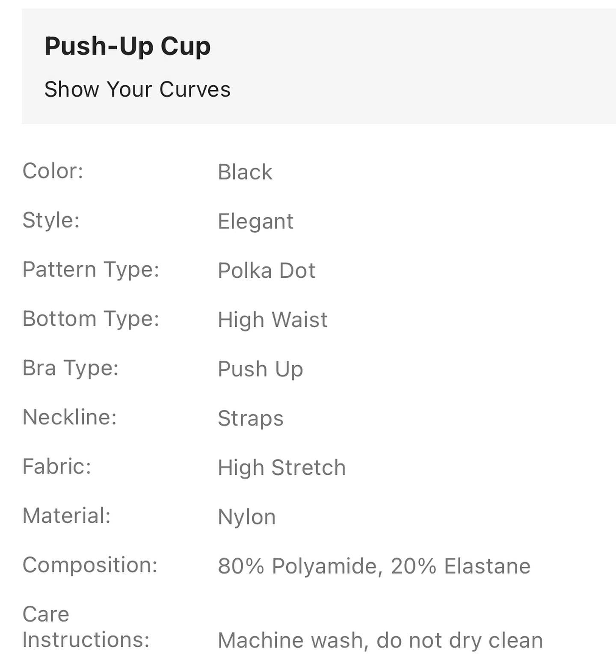Tap the Bottom Type label

tap(91, 319)
